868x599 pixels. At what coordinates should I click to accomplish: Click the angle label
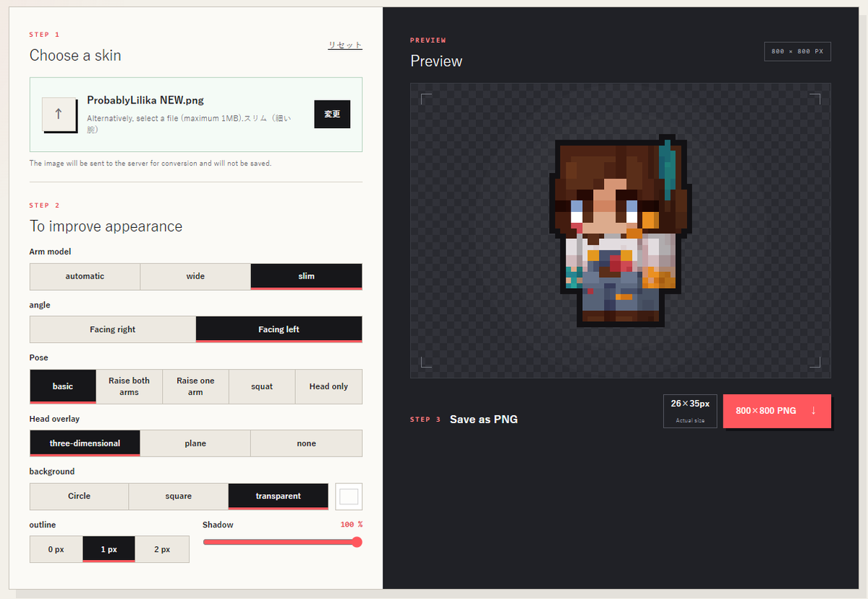(40, 305)
